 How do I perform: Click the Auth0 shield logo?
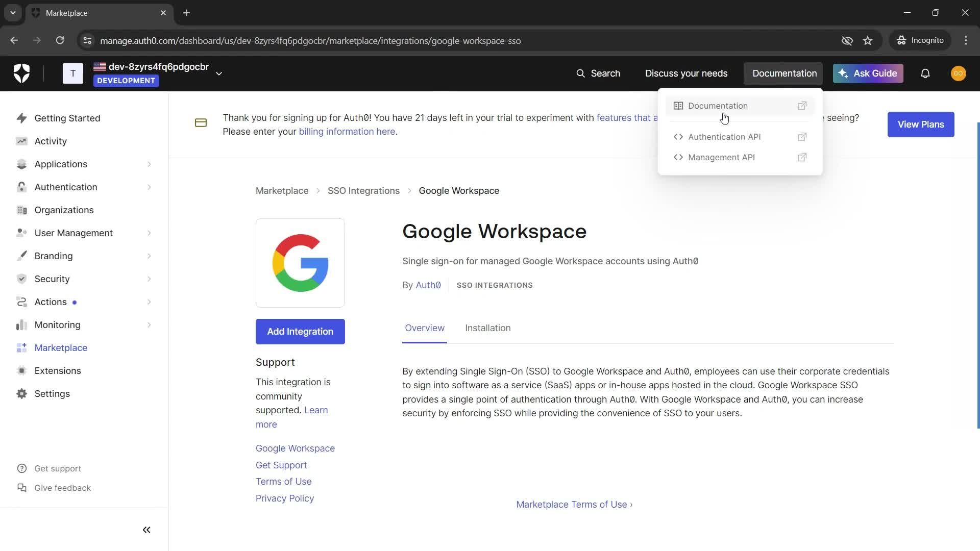pyautogui.click(x=21, y=73)
